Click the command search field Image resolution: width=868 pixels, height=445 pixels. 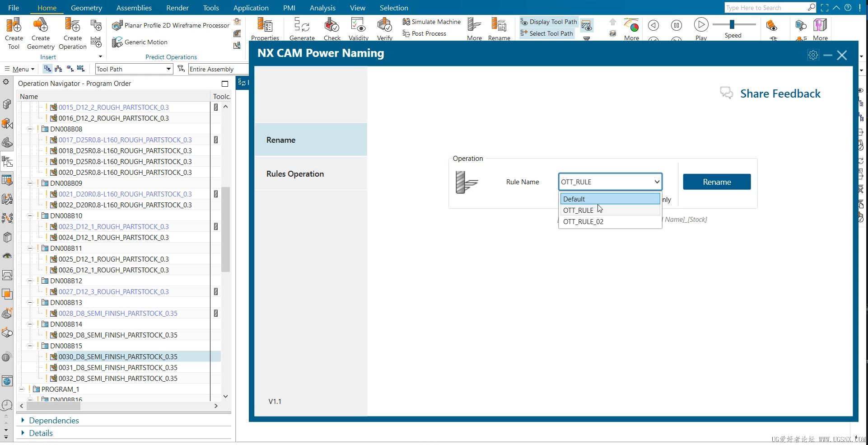(765, 8)
